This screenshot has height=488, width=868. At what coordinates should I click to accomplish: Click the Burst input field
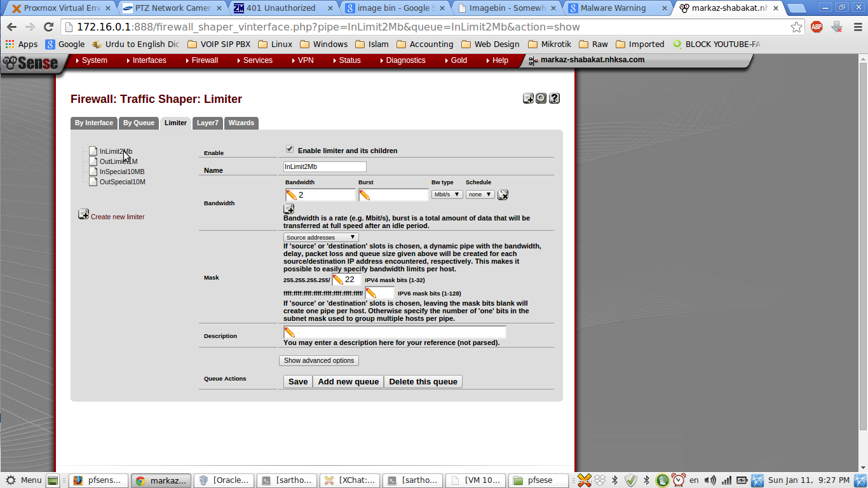coord(393,195)
